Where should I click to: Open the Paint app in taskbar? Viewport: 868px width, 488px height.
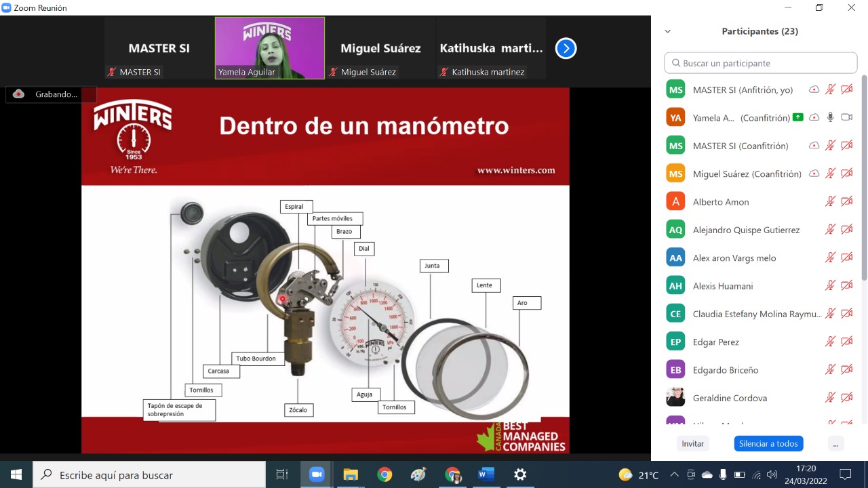[418, 474]
